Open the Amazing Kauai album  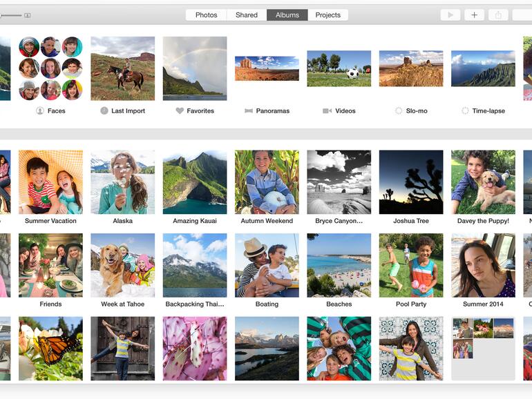coord(195,182)
